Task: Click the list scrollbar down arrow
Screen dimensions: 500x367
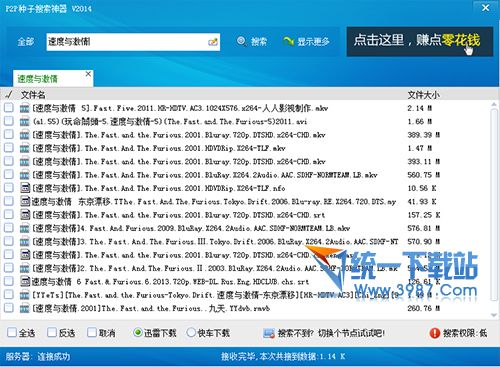Action: pyautogui.click(x=494, y=314)
